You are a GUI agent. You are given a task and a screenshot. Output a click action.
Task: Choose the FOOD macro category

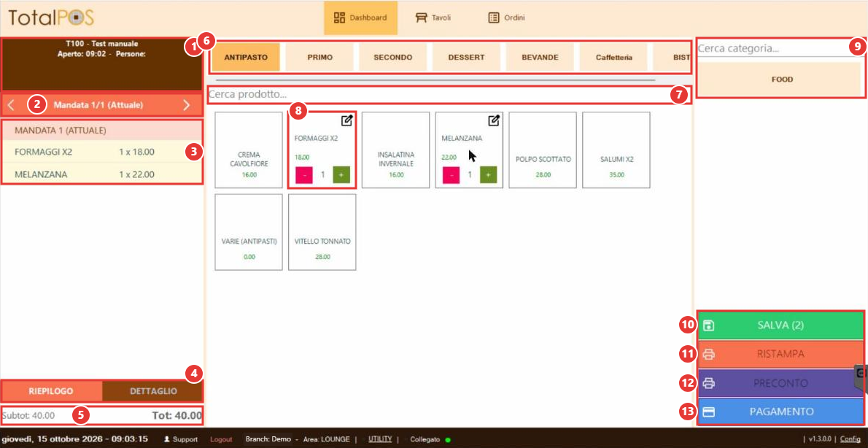[x=782, y=80]
